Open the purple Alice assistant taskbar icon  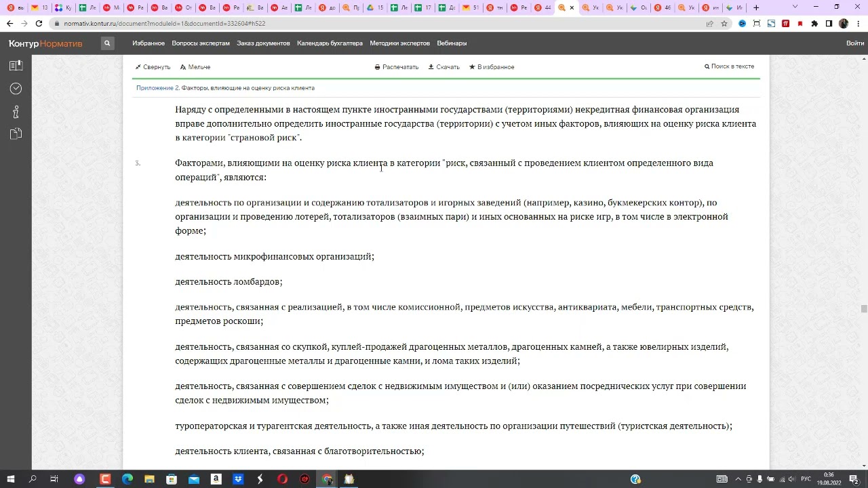click(79, 479)
